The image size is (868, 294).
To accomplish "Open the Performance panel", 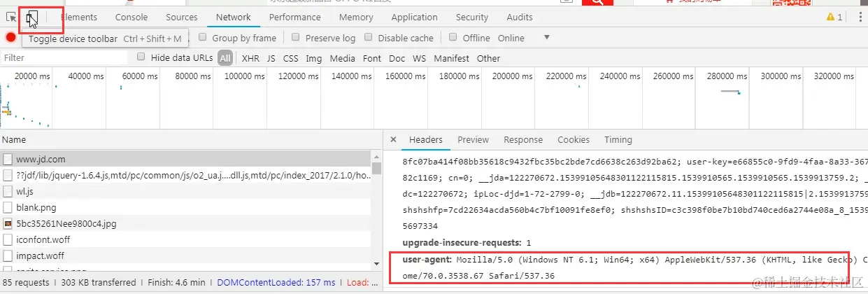I will [x=294, y=17].
